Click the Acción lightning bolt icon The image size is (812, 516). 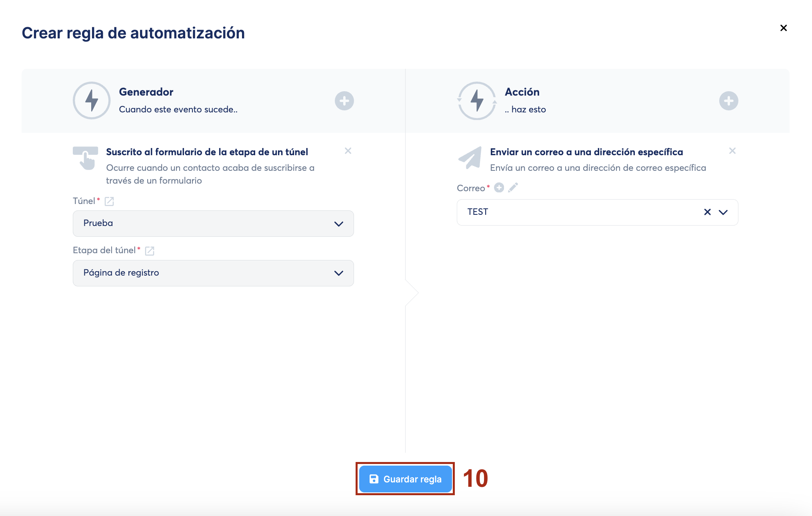pyautogui.click(x=477, y=101)
